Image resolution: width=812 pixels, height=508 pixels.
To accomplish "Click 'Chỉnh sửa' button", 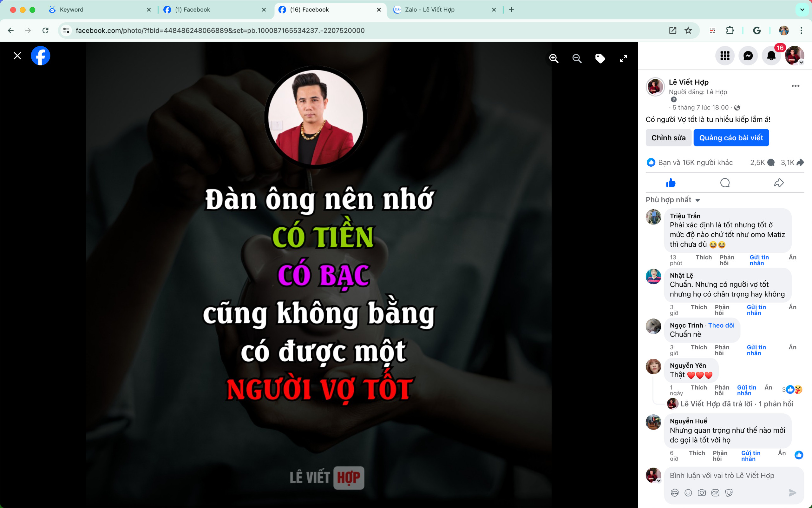I will click(668, 138).
